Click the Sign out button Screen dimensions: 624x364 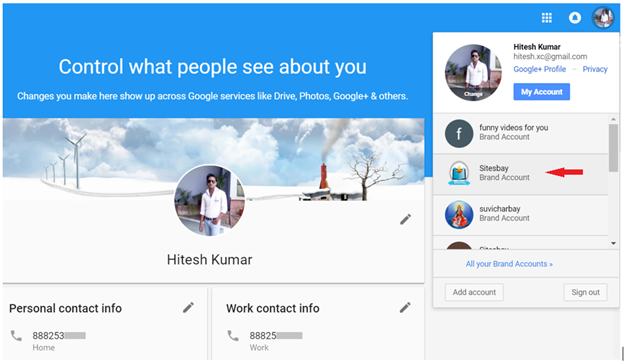point(585,292)
